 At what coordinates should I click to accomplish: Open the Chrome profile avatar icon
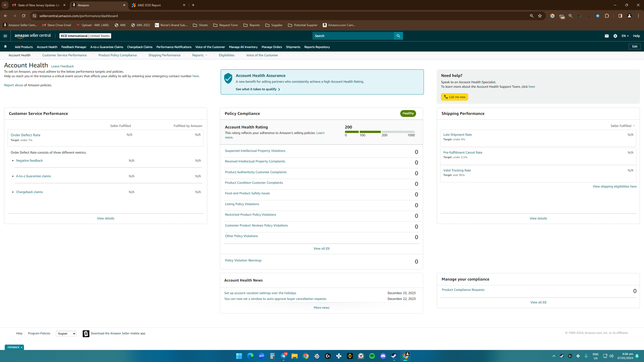pyautogui.click(x=629, y=16)
